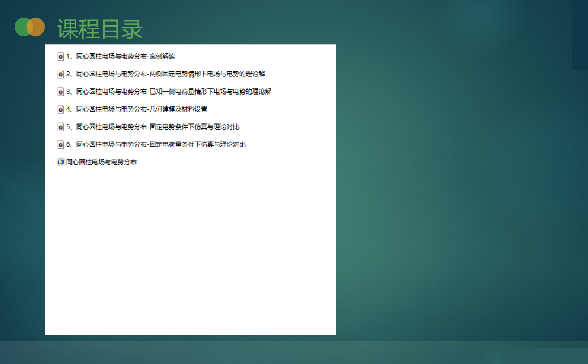Click the video icon for item 4 几何建模
Image resolution: width=588 pixels, height=364 pixels.
point(61,109)
